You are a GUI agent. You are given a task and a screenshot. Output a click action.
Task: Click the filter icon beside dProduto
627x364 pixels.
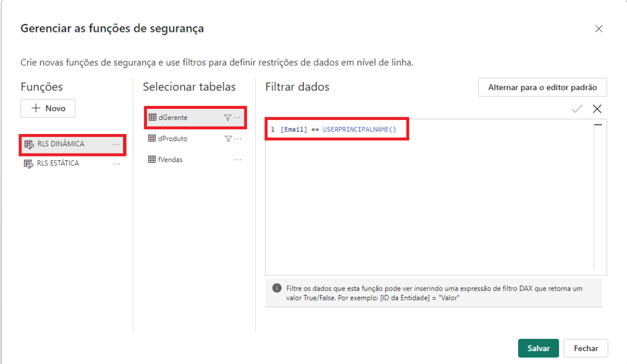coord(227,138)
